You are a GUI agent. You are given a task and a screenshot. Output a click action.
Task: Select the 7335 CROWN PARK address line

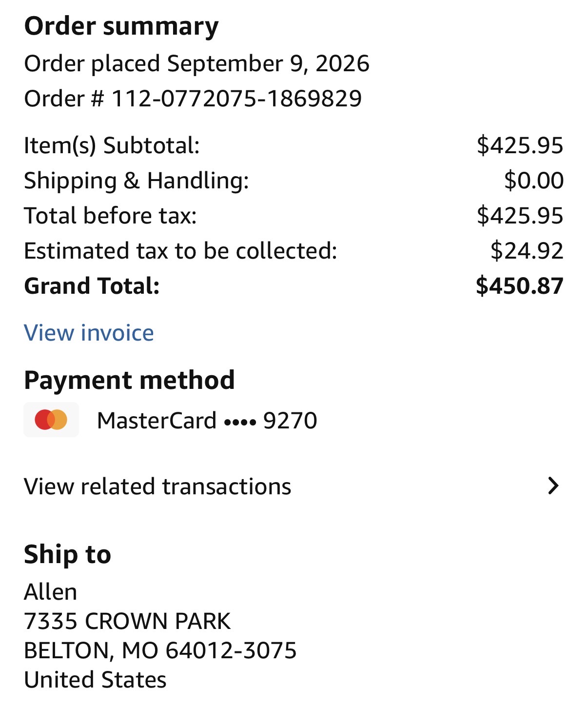127,621
